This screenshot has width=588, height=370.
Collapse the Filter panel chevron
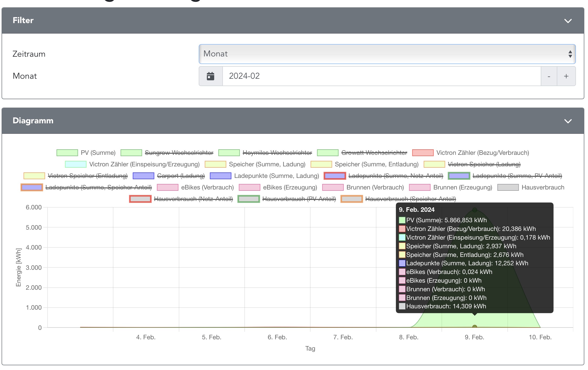pos(568,21)
